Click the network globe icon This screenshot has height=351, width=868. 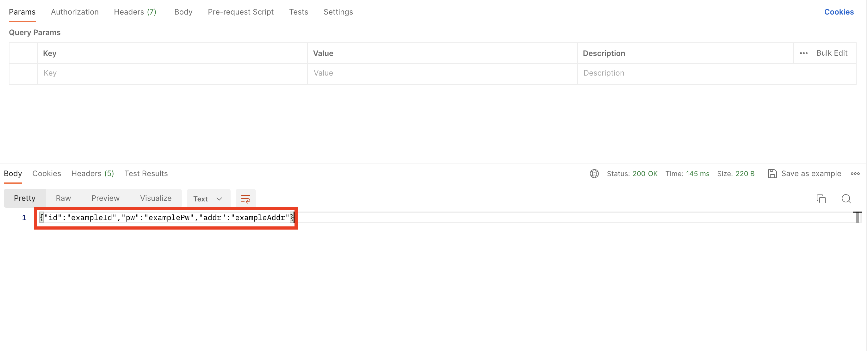(594, 174)
